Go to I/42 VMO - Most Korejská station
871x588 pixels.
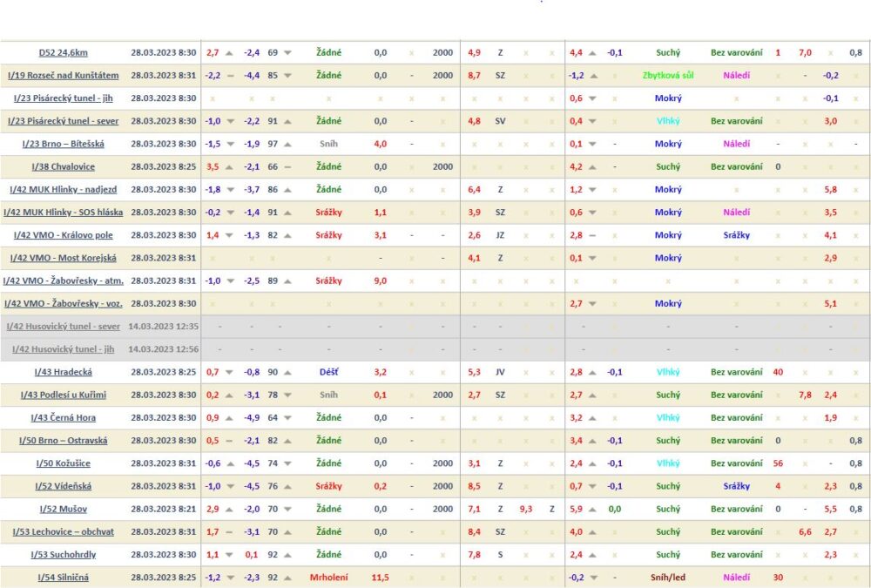(63, 258)
